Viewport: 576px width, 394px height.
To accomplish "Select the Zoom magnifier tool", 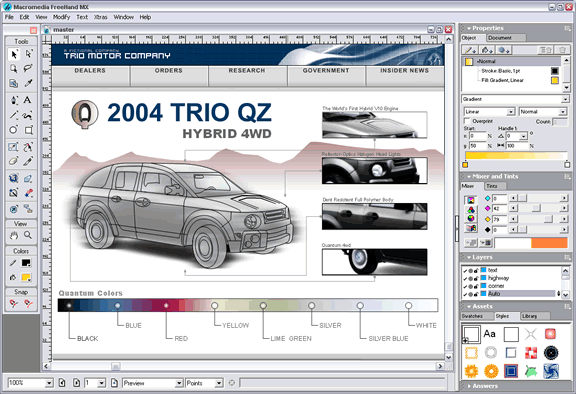I will point(28,235).
